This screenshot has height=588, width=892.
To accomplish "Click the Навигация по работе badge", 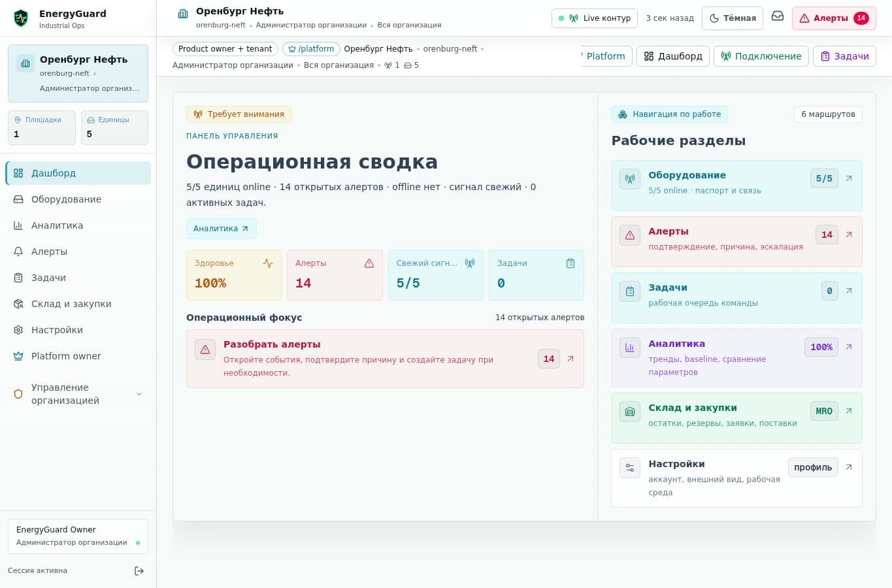I will (x=669, y=114).
